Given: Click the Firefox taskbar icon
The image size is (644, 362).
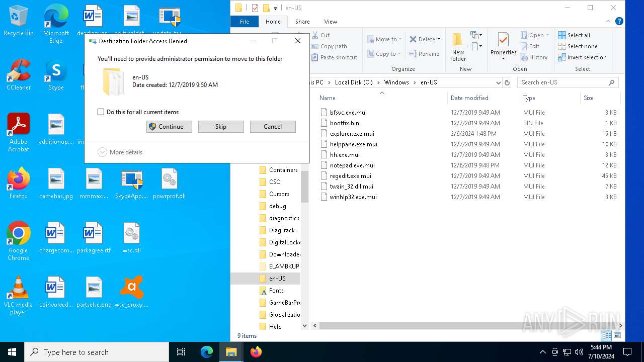Looking at the screenshot, I should pos(256,352).
